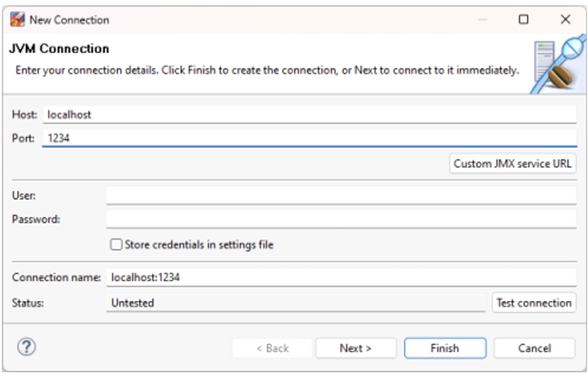The image size is (588, 376).
Task: Click the 'Status:' label
Action: pos(28,303)
